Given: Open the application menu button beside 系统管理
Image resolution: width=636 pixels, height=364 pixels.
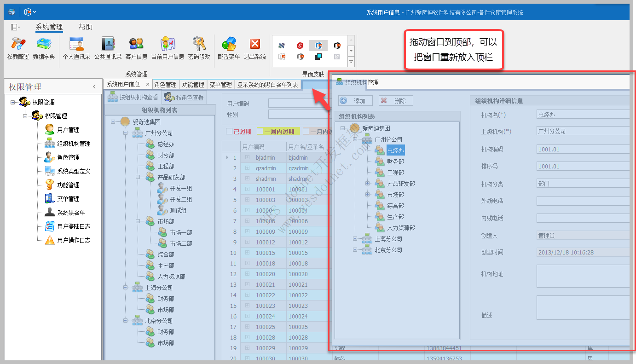Looking at the screenshot, I should click(15, 27).
